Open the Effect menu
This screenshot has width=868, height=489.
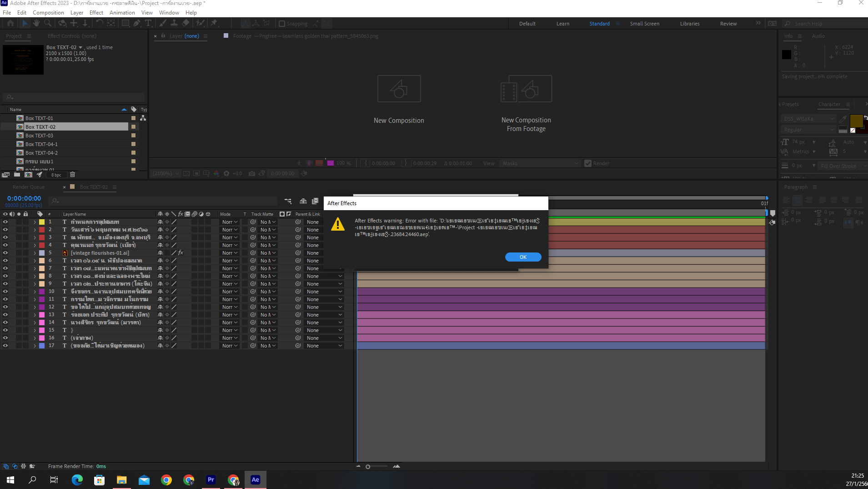[x=96, y=12]
